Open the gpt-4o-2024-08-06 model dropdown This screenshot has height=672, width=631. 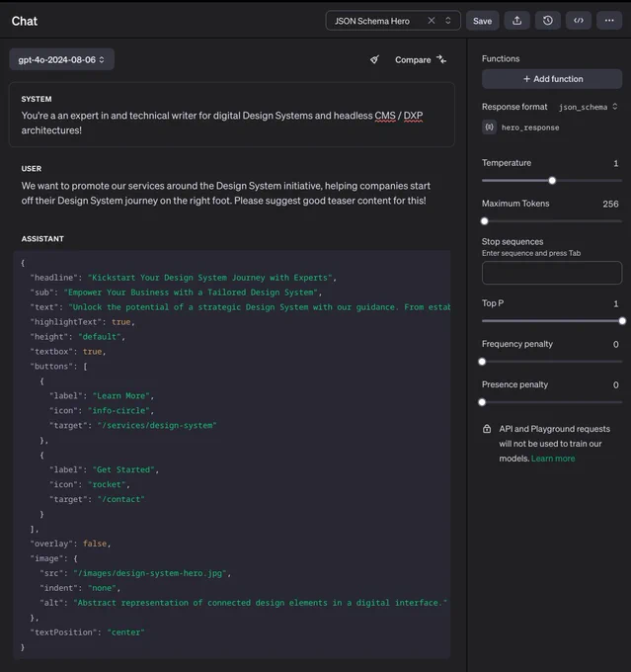point(61,59)
